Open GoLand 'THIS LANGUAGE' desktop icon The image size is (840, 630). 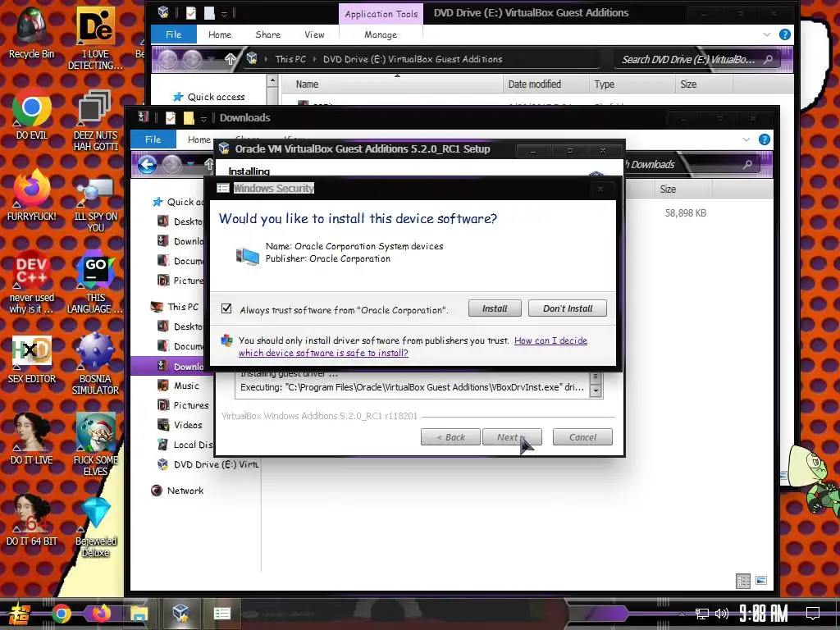point(95,282)
